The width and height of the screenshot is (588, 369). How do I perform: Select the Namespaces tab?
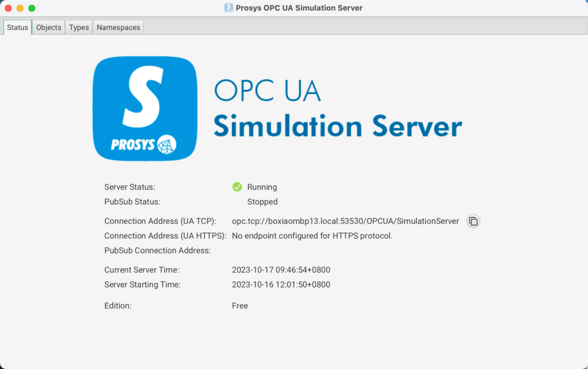pos(118,27)
